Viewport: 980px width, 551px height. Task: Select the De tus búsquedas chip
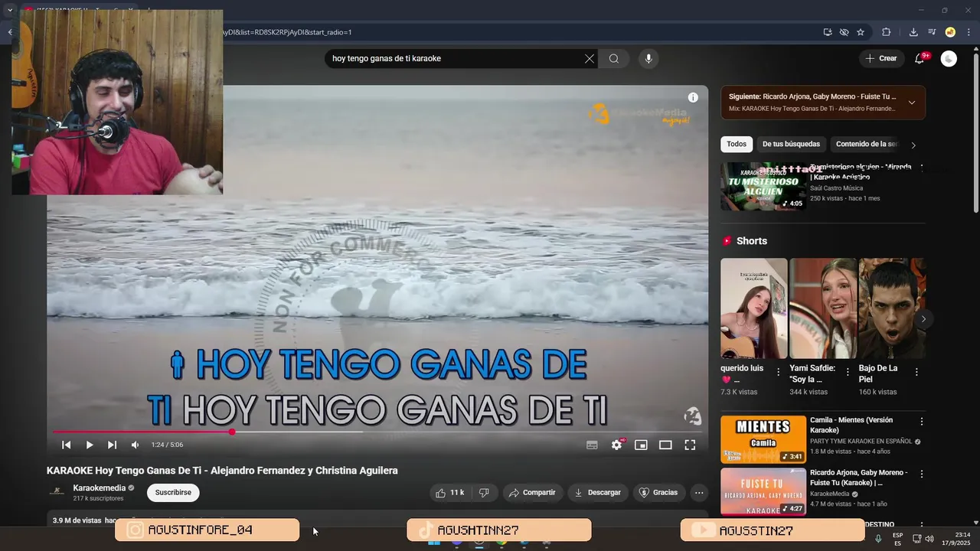point(791,144)
